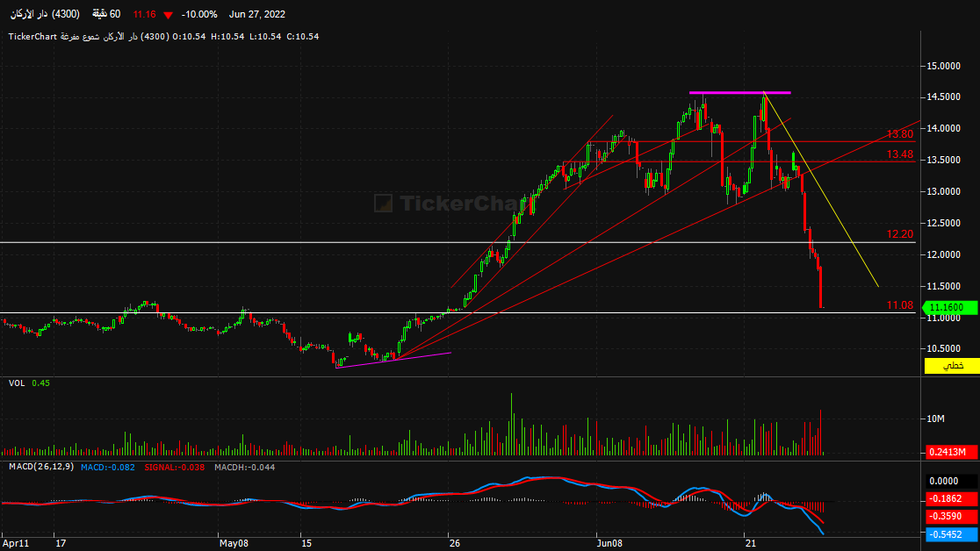Image resolution: width=980 pixels, height=551 pixels.
Task: Click the 0.0000 MACD axis tag
Action: point(951,481)
